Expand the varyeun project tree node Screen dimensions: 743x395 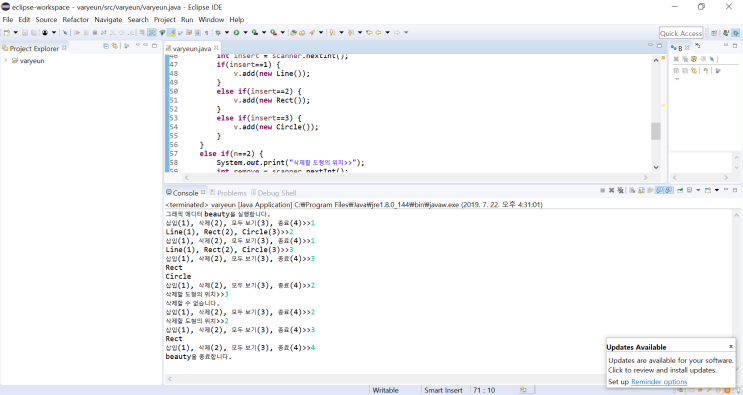tap(6, 61)
